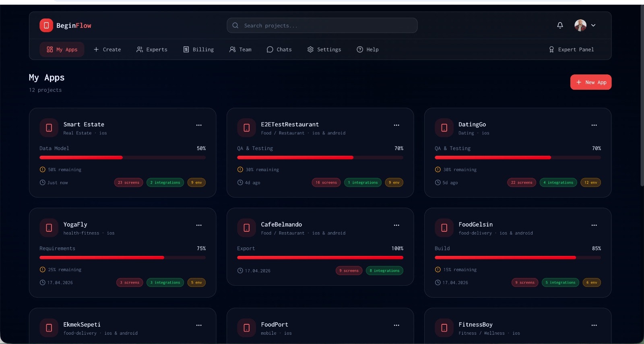
Task: Click the page vertical scrollbar
Action: point(642,97)
